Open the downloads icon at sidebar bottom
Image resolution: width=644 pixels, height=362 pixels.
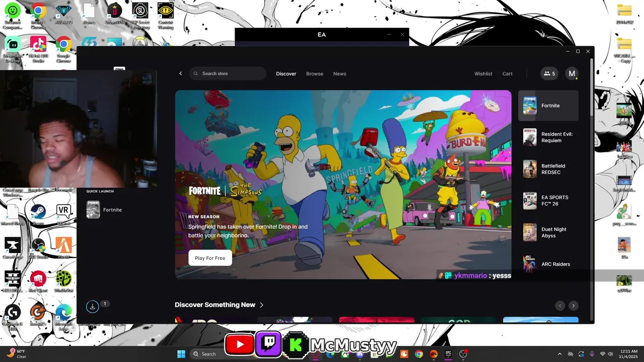(x=93, y=306)
